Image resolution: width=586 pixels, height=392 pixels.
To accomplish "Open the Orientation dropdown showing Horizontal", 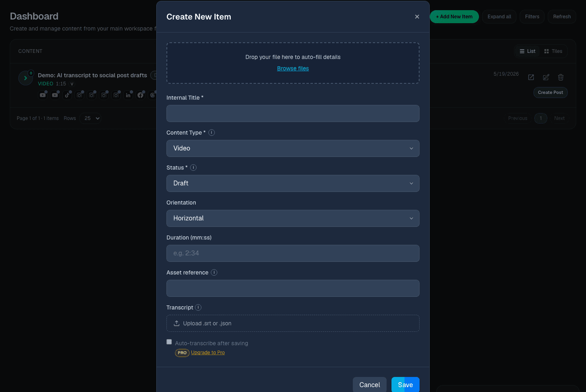I will click(x=293, y=218).
